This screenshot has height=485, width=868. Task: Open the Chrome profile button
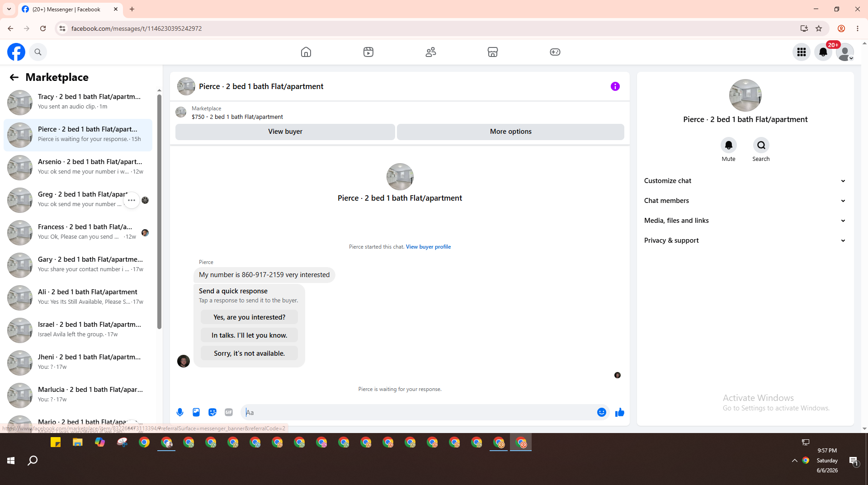[841, 28]
